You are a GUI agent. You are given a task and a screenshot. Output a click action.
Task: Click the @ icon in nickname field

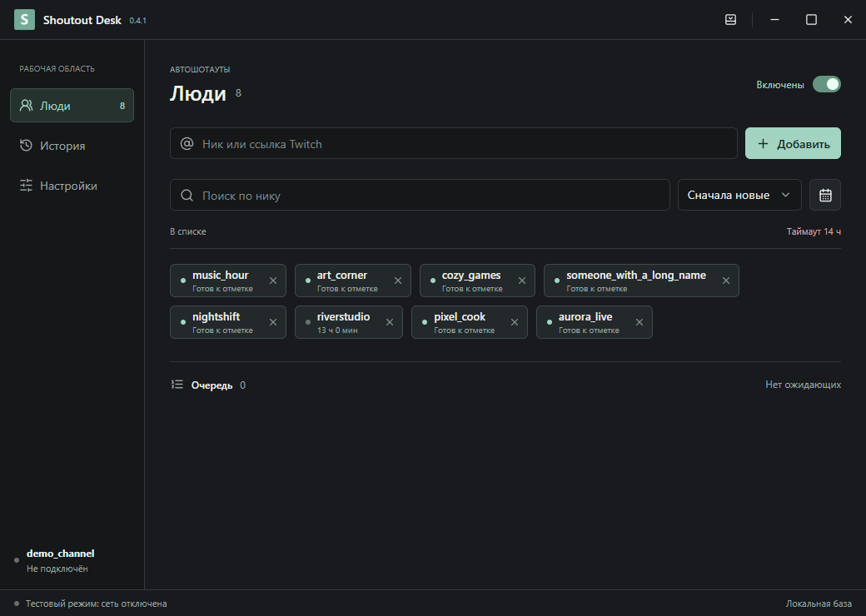187,143
